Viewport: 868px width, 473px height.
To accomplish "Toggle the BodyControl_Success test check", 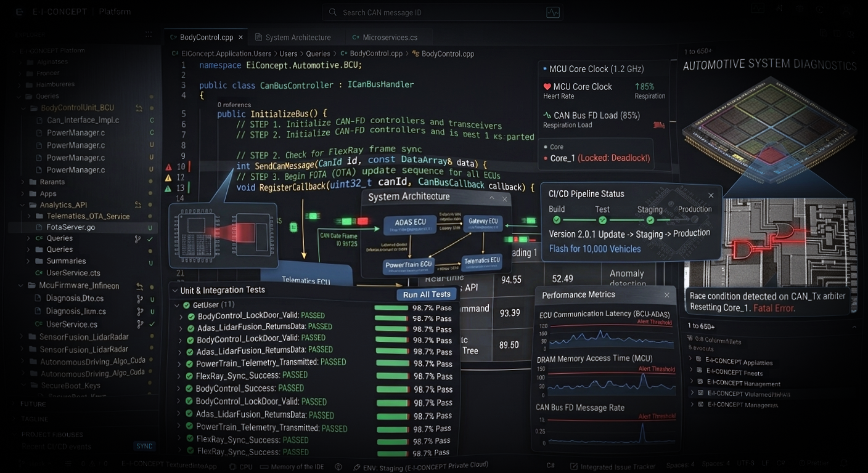I will [x=189, y=389].
